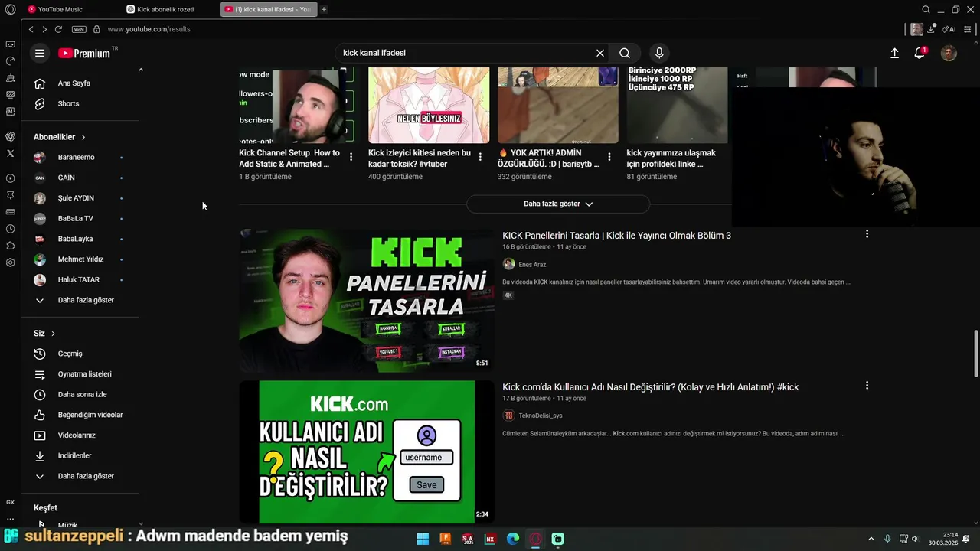Click the kick kanal ifadesi search field
This screenshot has height=551, width=980.
[x=467, y=53]
